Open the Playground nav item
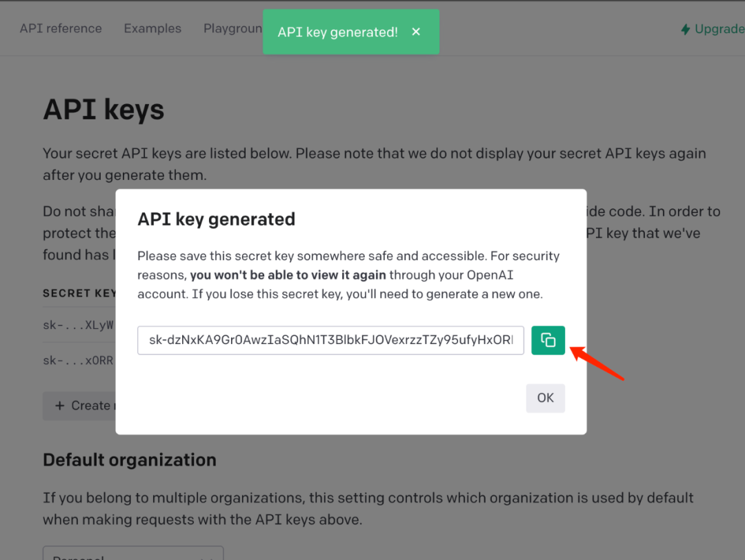This screenshot has width=745, height=560. click(x=232, y=28)
